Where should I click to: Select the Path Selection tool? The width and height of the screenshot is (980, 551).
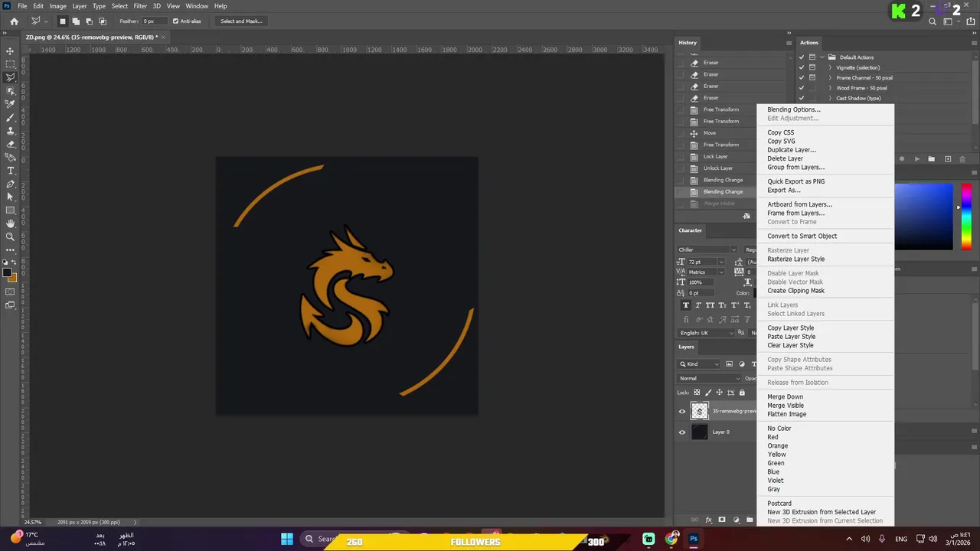coord(10,197)
